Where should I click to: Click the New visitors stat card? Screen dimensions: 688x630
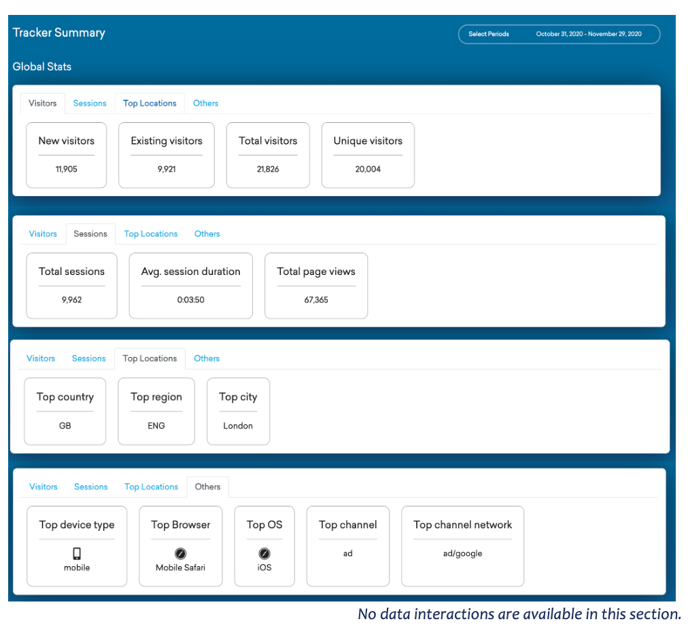click(x=66, y=155)
